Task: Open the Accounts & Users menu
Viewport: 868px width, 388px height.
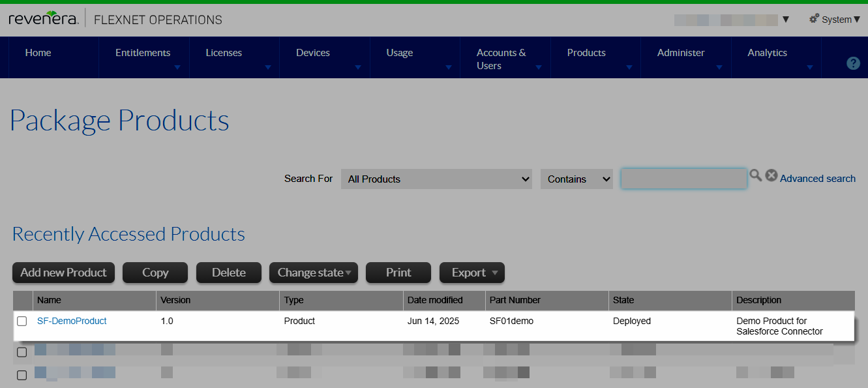Action: (x=501, y=59)
